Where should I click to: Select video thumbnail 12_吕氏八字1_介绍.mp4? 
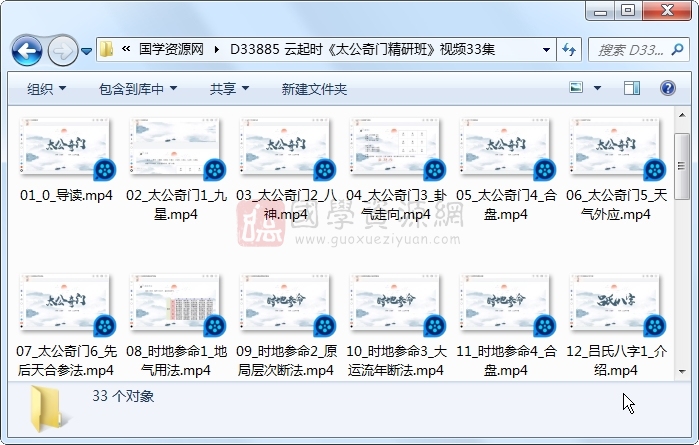tap(616, 303)
